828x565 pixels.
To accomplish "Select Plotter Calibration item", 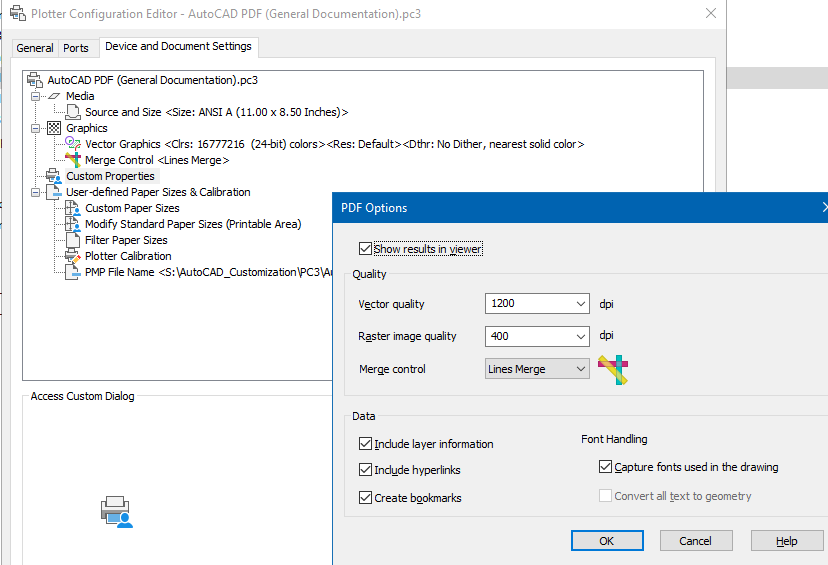I will [128, 256].
